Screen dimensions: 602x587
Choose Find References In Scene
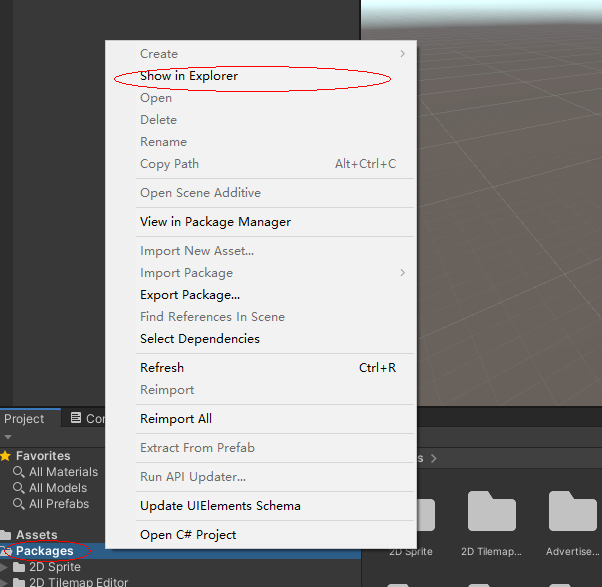pos(261,317)
